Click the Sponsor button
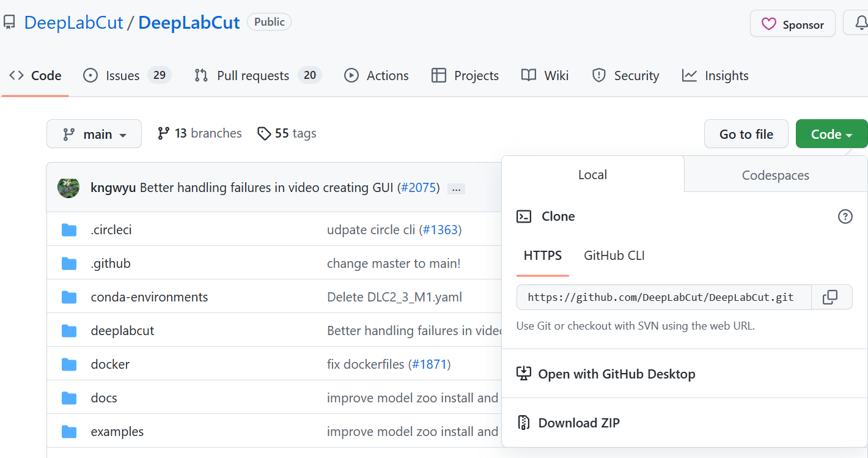The height and width of the screenshot is (458, 868). (792, 23)
